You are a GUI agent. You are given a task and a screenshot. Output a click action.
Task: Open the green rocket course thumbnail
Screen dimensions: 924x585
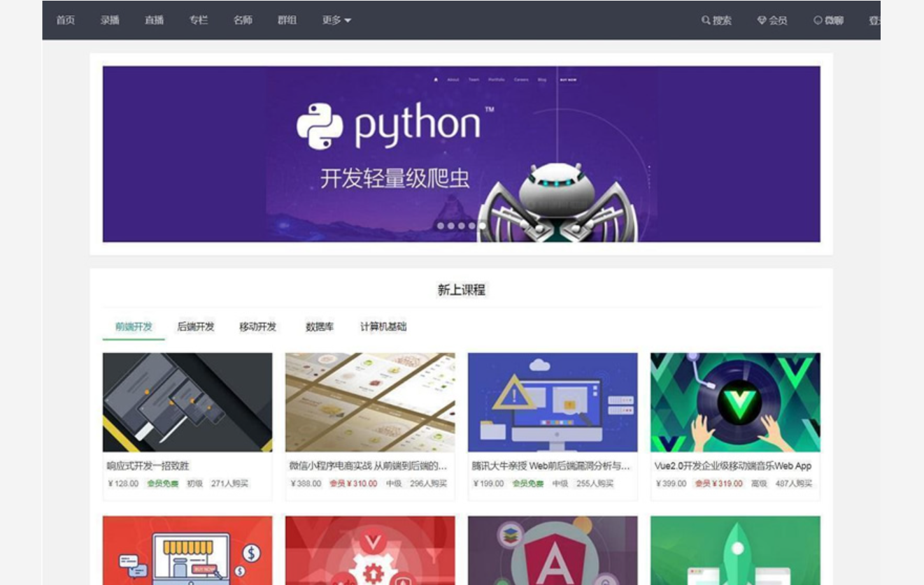pyautogui.click(x=735, y=551)
